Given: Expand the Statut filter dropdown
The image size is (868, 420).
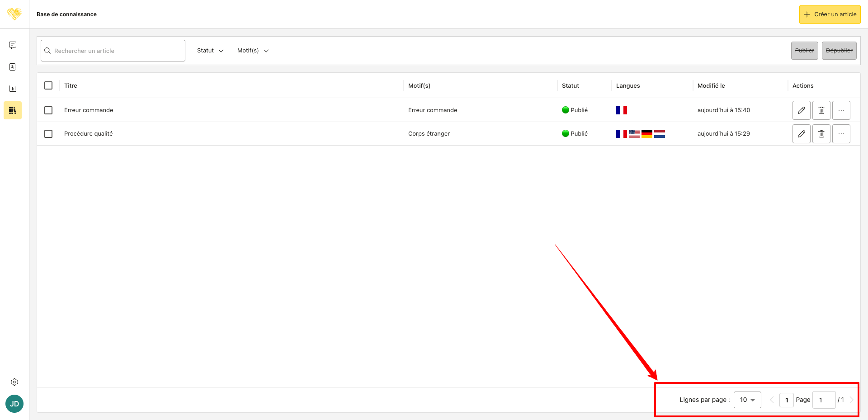Looking at the screenshot, I should click(x=210, y=51).
